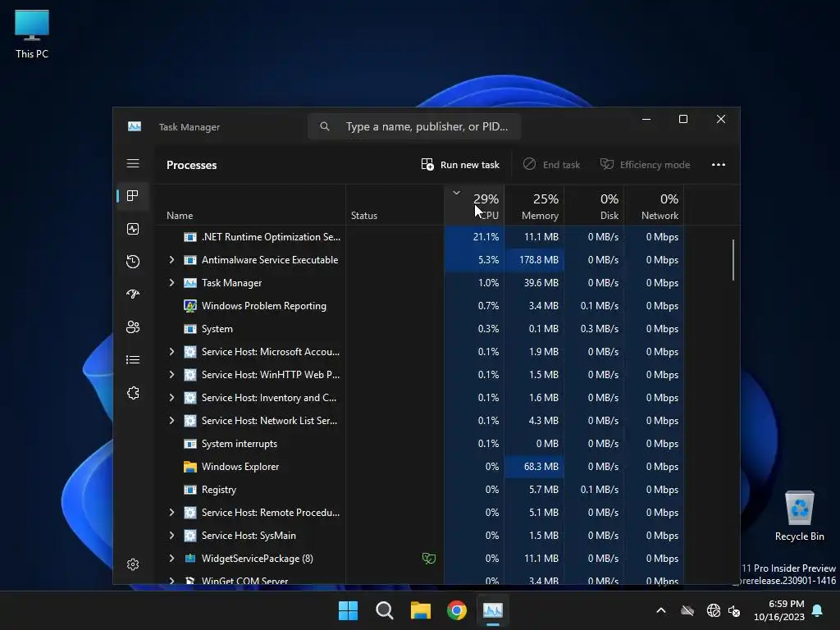
Task: Open the Services puzzle-piece sidebar icon
Action: (x=133, y=393)
